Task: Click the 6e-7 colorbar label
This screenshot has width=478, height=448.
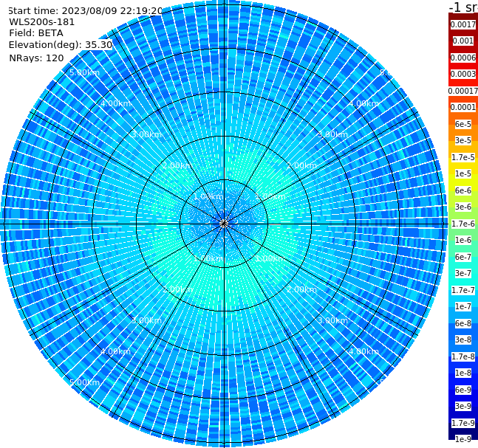Action: tap(463, 257)
